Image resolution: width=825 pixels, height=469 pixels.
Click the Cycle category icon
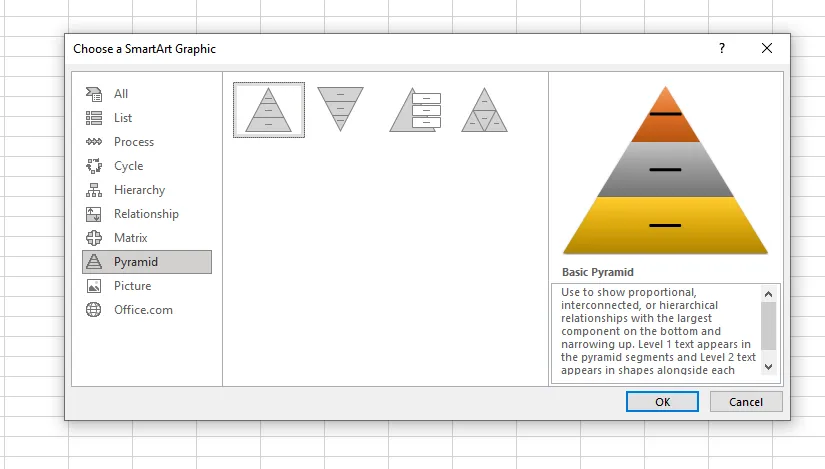pyautogui.click(x=94, y=166)
